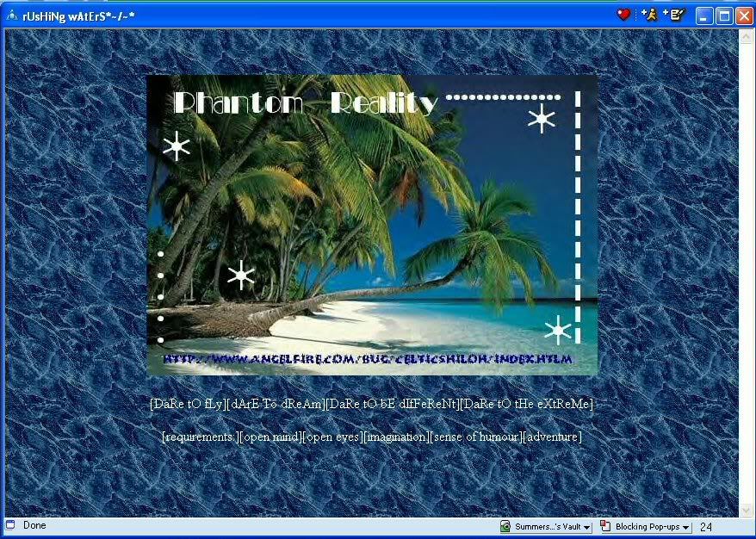This screenshot has width=756, height=539.
Task: Click the scrollbar up arrow
Action: [x=747, y=36]
